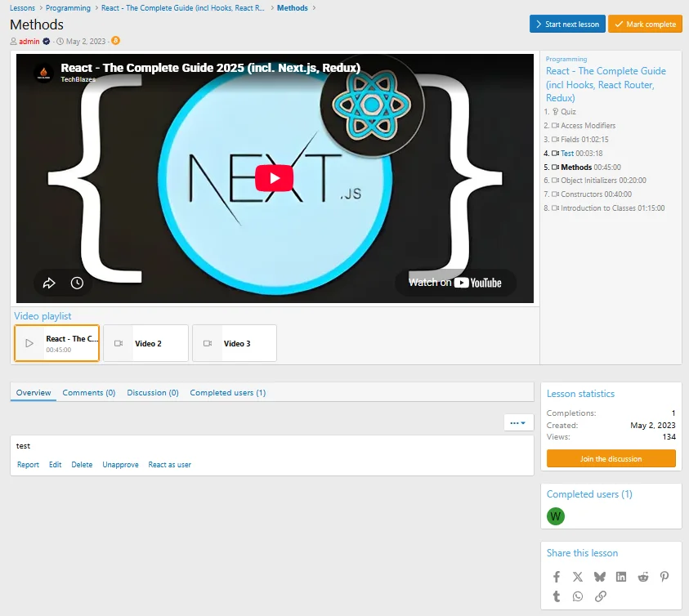This screenshot has height=616, width=689.
Task: Open Introduction to Classes lesson
Action: 612,208
